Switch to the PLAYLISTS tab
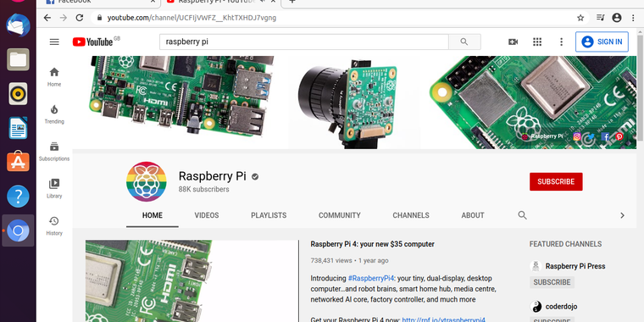The image size is (644, 322). click(x=269, y=215)
